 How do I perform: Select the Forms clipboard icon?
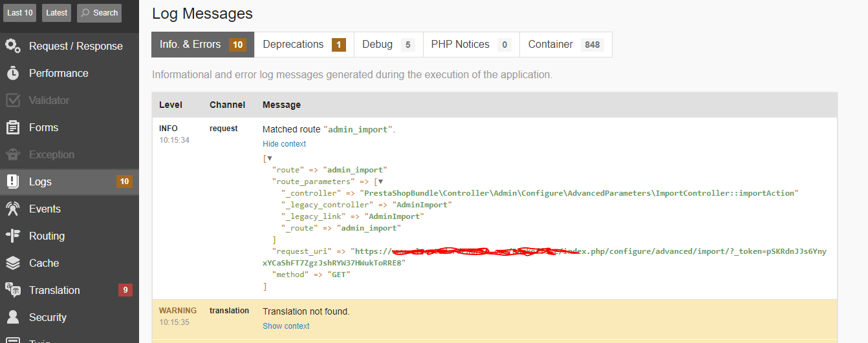(12, 127)
